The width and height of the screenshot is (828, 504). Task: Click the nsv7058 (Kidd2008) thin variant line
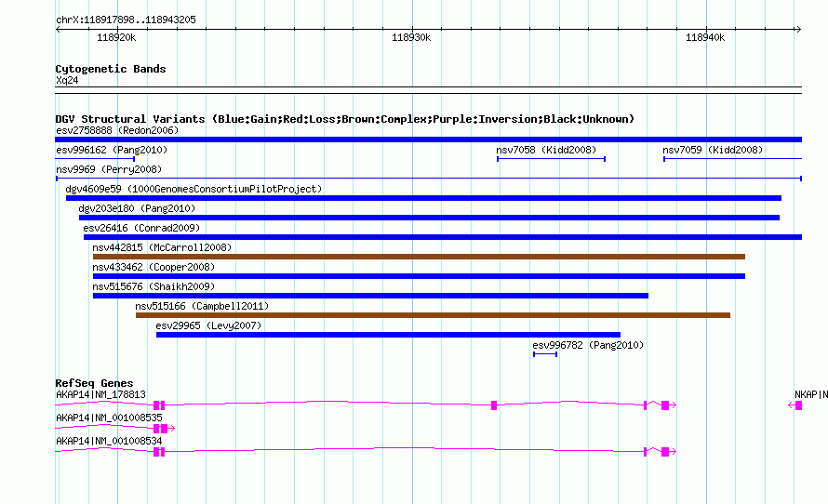[x=552, y=159]
